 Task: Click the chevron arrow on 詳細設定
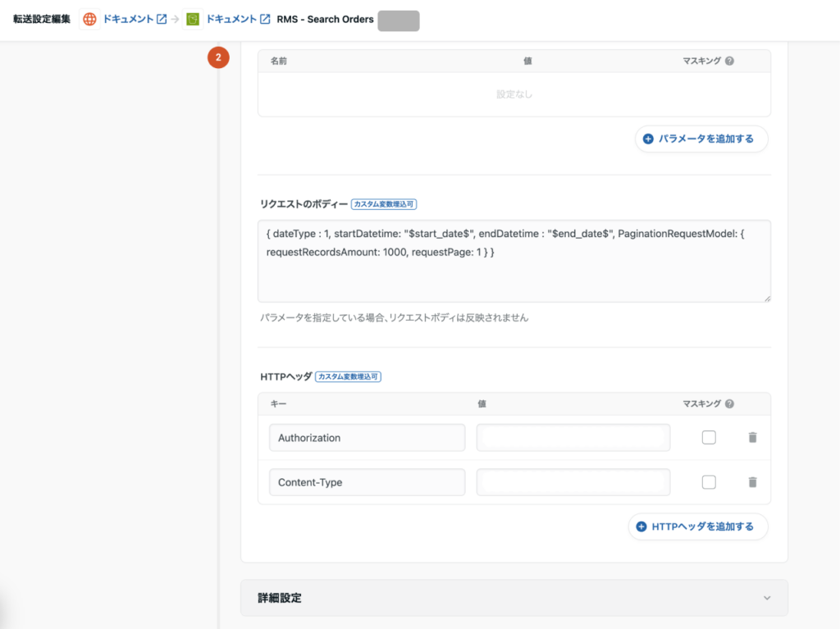pos(767,598)
